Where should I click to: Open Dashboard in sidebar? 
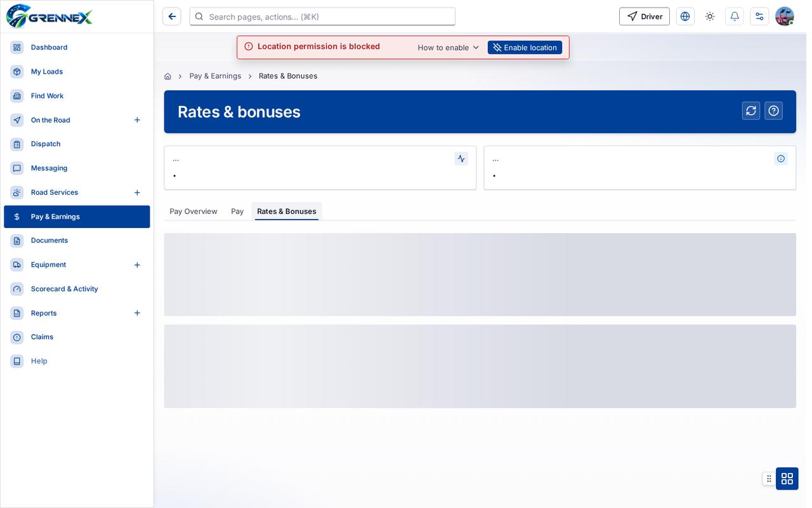pos(77,48)
